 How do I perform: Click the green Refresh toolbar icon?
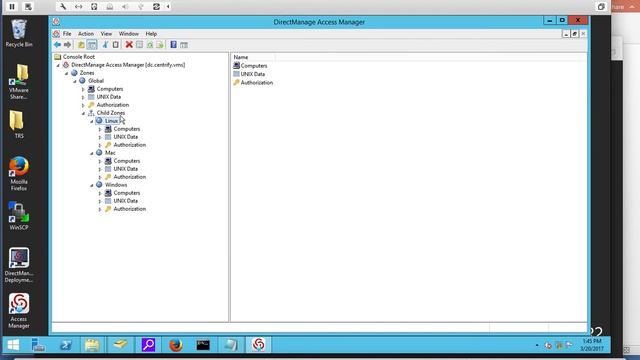click(150, 45)
